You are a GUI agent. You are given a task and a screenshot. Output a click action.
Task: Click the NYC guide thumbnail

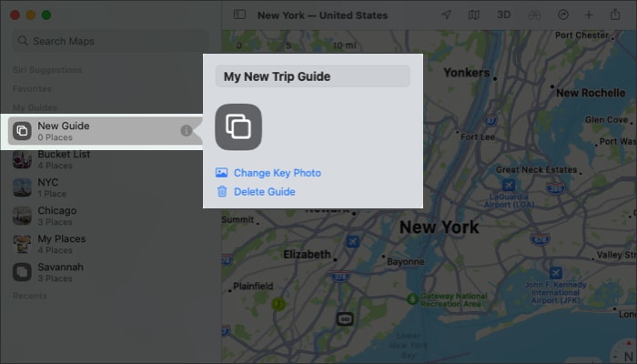coord(22,187)
